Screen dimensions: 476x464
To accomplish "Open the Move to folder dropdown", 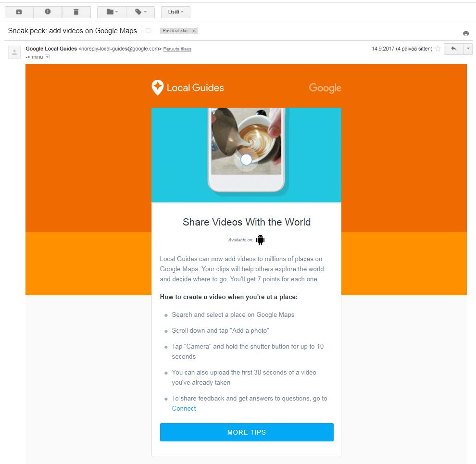I will (x=112, y=12).
